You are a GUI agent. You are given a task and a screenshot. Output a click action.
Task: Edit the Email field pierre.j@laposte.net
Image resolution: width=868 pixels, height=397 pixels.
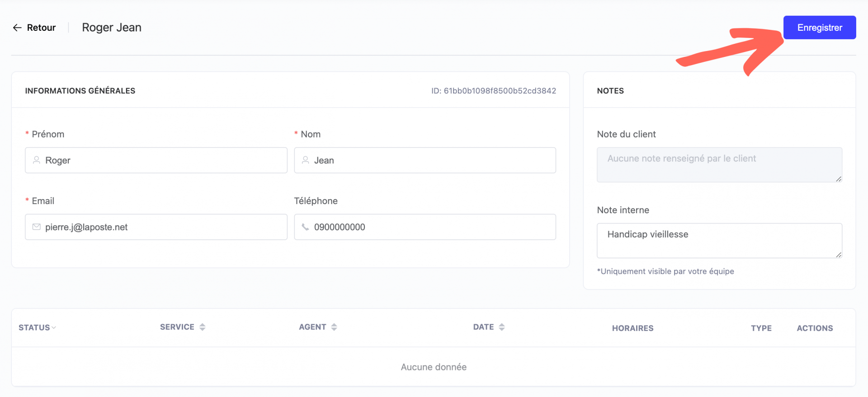[x=156, y=227]
